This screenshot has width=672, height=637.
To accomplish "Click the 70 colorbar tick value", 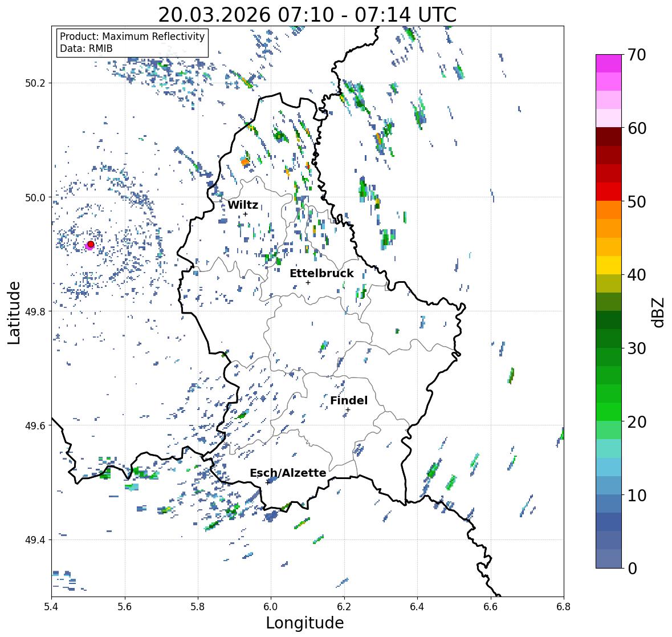I will [637, 55].
